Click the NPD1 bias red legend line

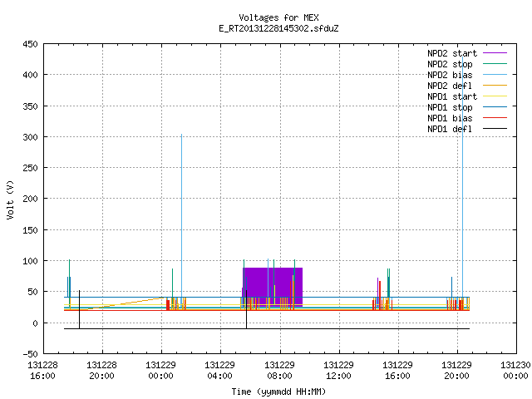495,118
